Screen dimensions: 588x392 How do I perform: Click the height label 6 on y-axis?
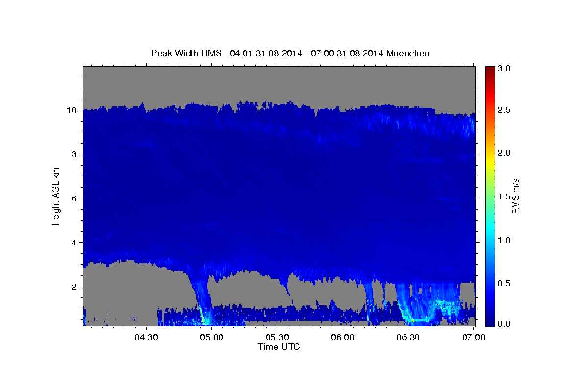pos(74,198)
